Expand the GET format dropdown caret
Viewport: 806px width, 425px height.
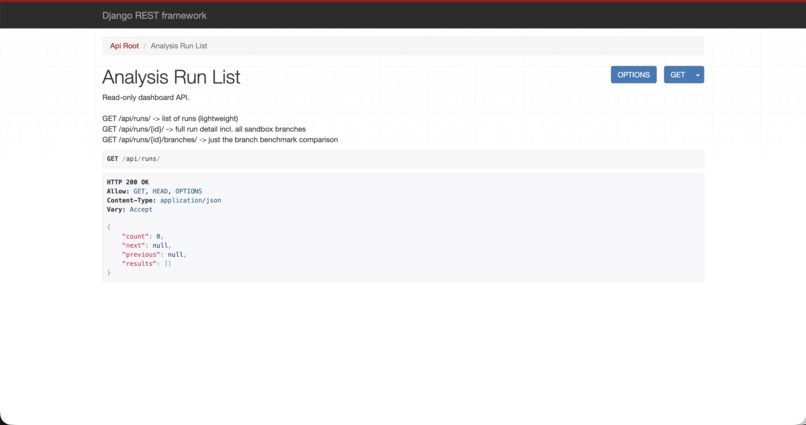[x=698, y=75]
